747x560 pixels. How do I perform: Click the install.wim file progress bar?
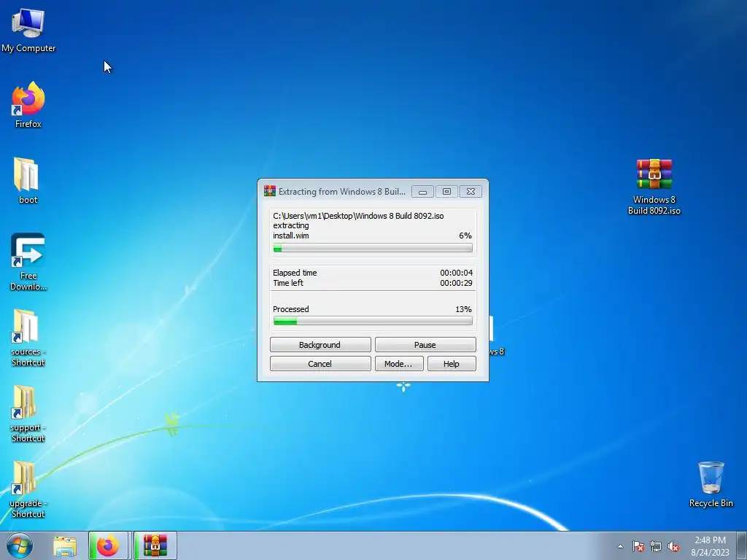pos(373,248)
